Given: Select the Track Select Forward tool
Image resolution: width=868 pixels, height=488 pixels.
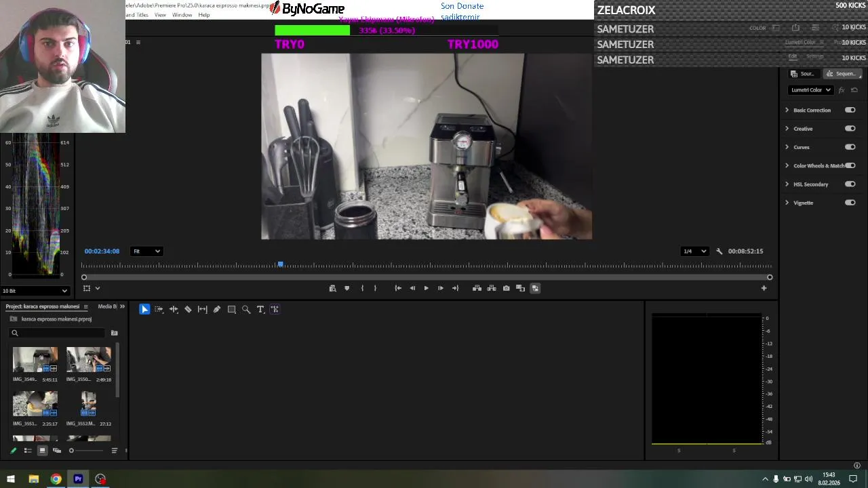Looking at the screenshot, I should pos(159,309).
